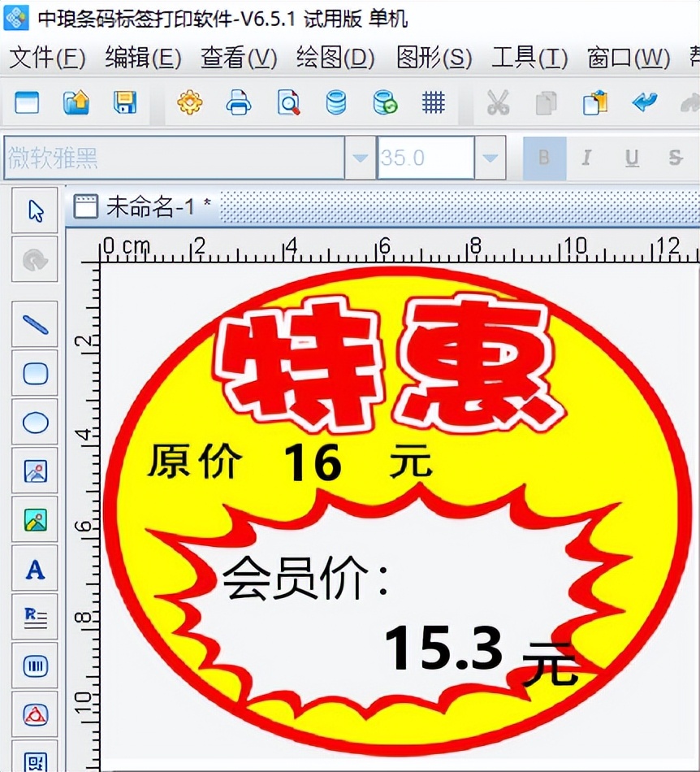The height and width of the screenshot is (772, 700).
Task: Open the 窗口(W) menu
Action: 629,58
